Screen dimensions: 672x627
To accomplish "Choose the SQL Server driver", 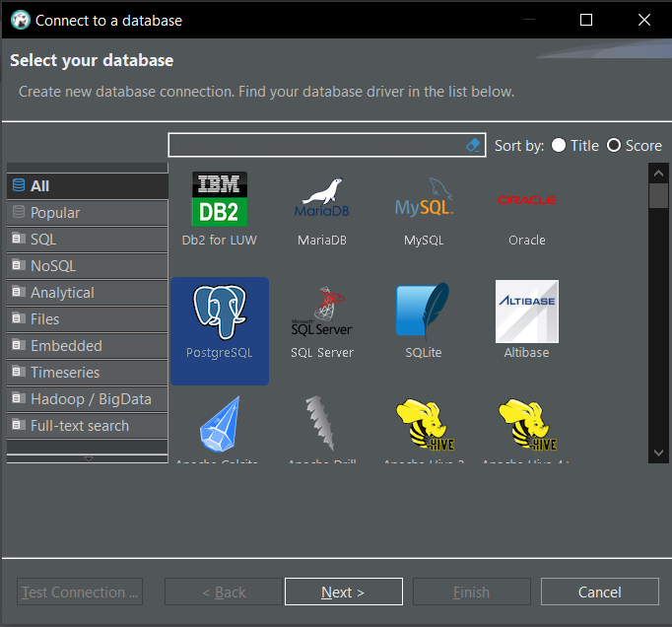I will point(322,322).
